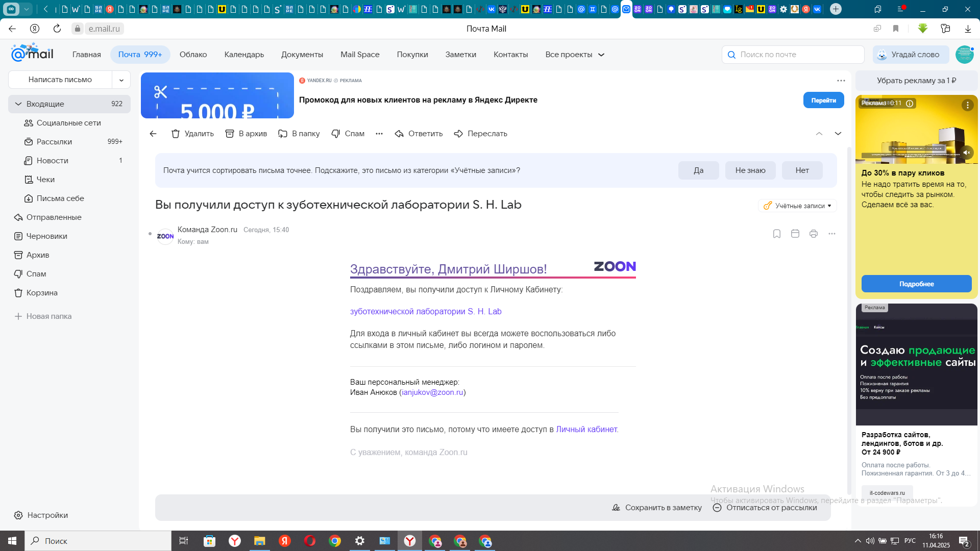Viewport: 980px width, 551px height.
Task: Open the Документы tab
Action: tap(302, 55)
